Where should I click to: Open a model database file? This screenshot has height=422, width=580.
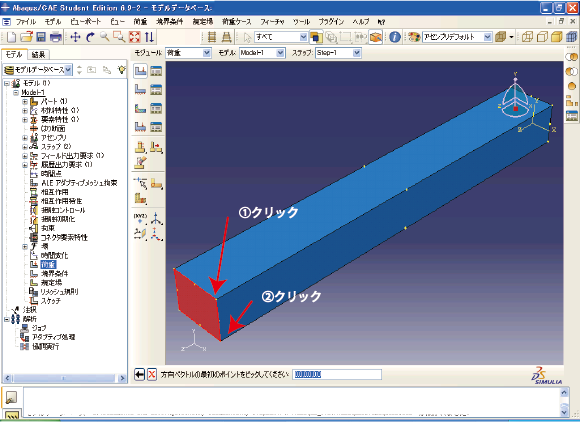26,37
